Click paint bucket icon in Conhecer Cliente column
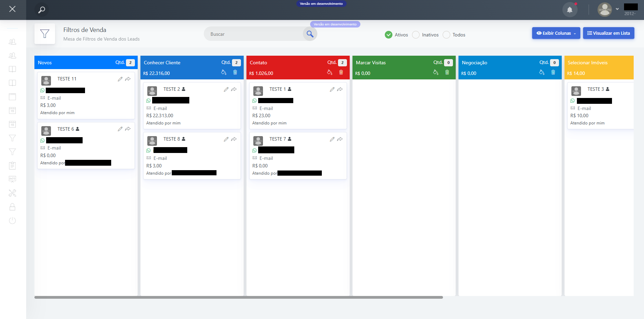Image resolution: width=644 pixels, height=319 pixels. [224, 72]
